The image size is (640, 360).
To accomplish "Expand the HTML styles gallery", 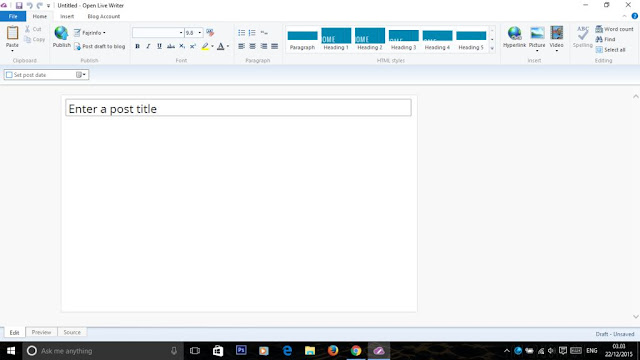I will (x=492, y=48).
